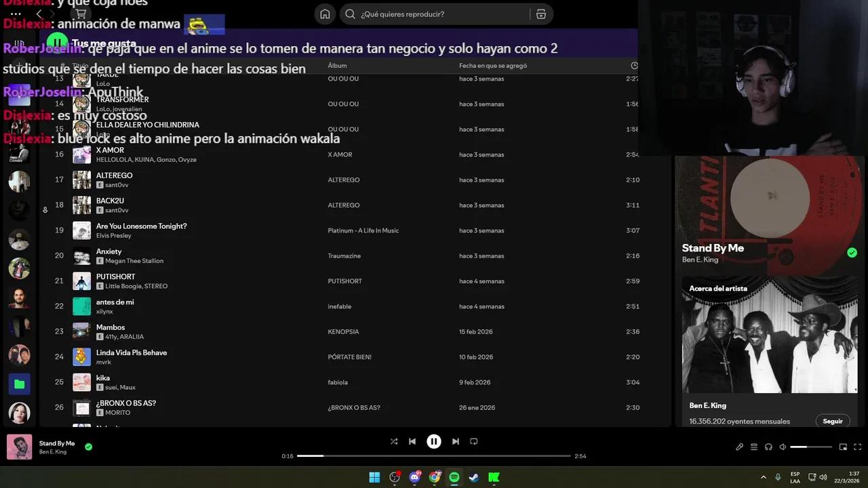Toggle liked checkmark next to Stand By Me in bottom bar
868x488 pixels.
89,447
